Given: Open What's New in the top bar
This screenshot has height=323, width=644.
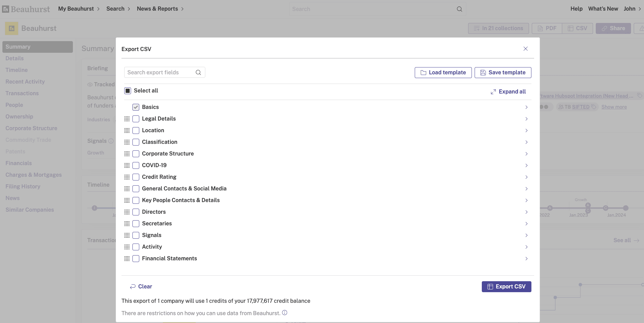Looking at the screenshot, I should coord(603,9).
